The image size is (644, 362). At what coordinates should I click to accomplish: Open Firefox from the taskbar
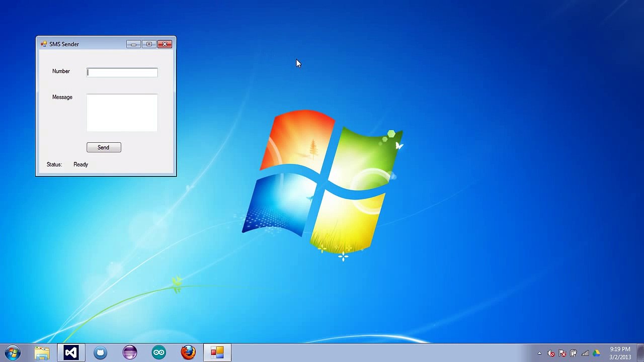188,352
